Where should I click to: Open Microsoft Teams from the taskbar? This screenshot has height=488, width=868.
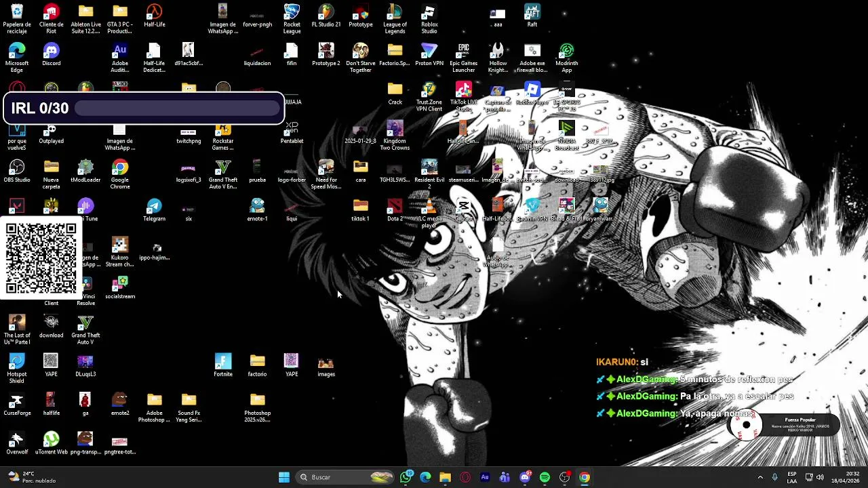click(x=505, y=477)
